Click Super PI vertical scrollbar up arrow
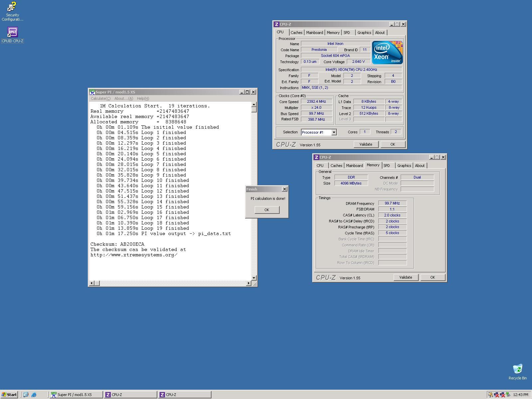The width and height of the screenshot is (532, 399). pos(254,104)
